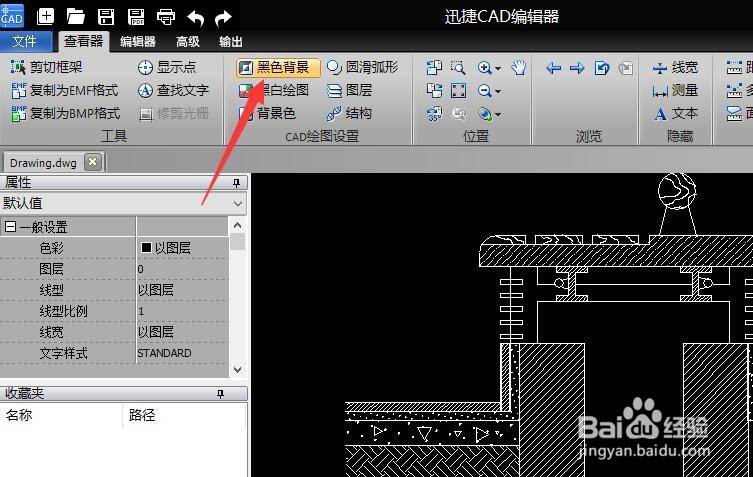Click the rotate-counterclockwise icon in 位置 group
The height and width of the screenshot is (477, 753).
click(434, 90)
